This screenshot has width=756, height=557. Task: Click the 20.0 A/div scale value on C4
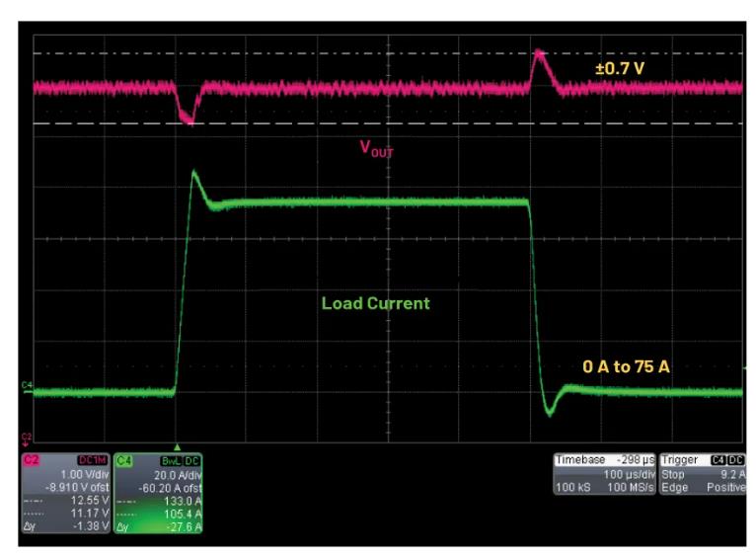[179, 473]
